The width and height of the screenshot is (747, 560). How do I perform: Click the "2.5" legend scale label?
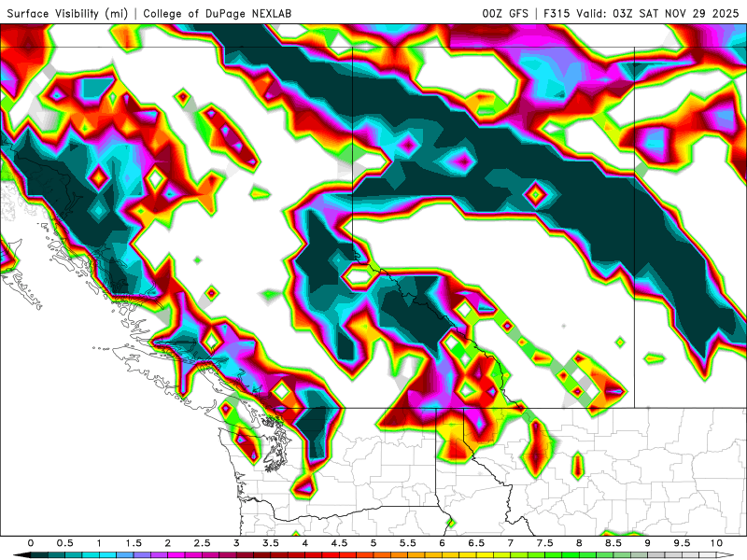[x=202, y=543]
